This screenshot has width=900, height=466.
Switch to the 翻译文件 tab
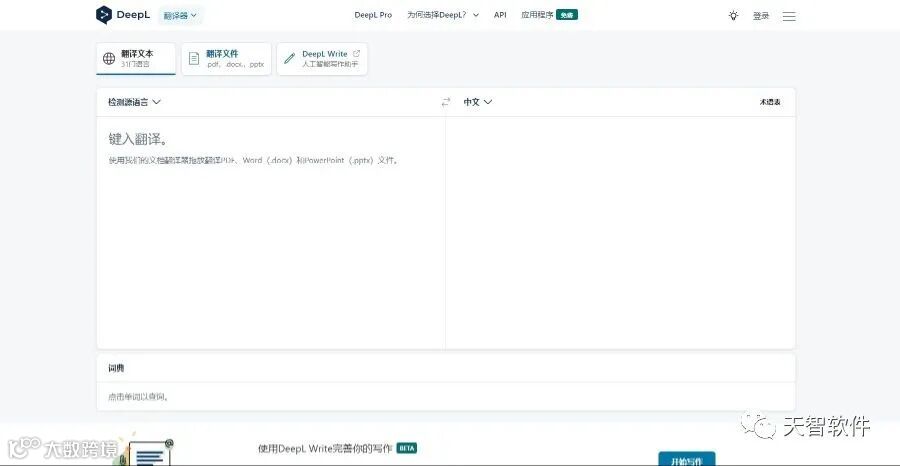click(226, 59)
